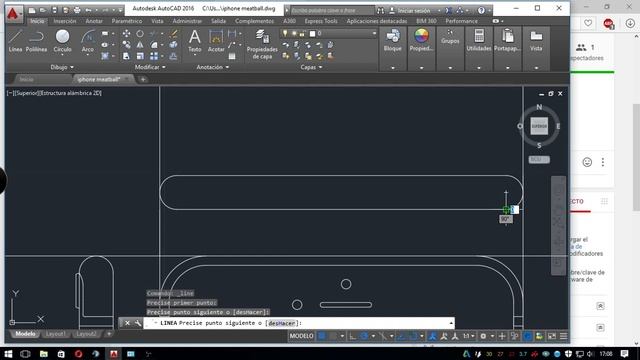
Task: Click the N direction on ViewCube compass
Action: pyautogui.click(x=539, y=107)
